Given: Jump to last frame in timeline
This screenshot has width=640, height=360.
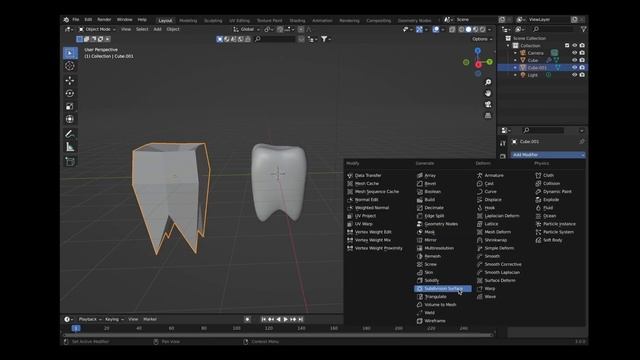Looking at the screenshot, I should pos(300,319).
